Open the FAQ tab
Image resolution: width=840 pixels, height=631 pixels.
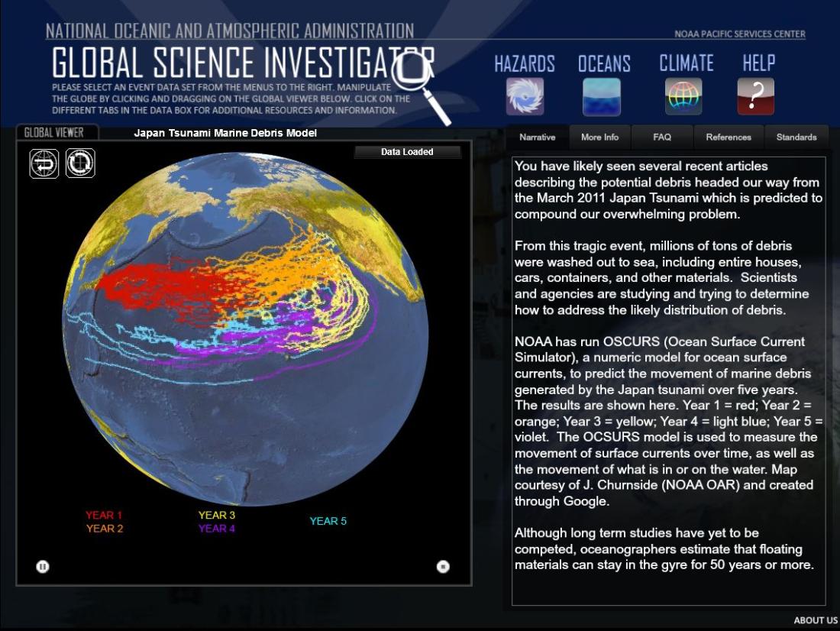[662, 138]
